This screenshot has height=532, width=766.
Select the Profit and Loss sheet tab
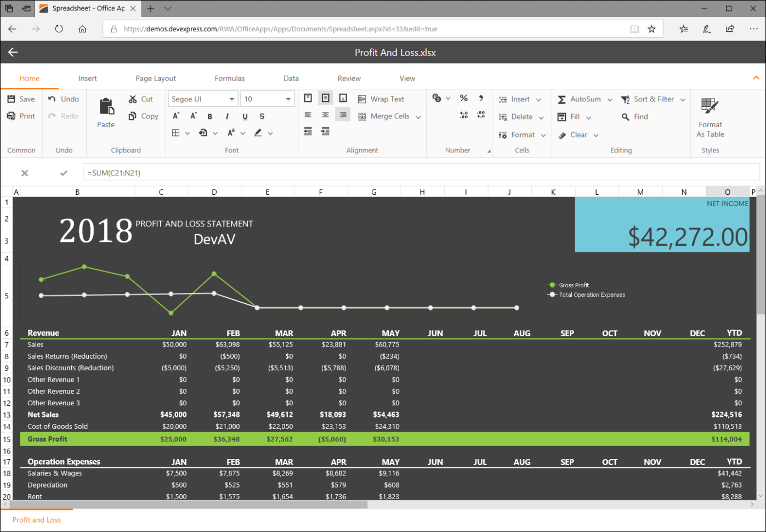click(37, 520)
